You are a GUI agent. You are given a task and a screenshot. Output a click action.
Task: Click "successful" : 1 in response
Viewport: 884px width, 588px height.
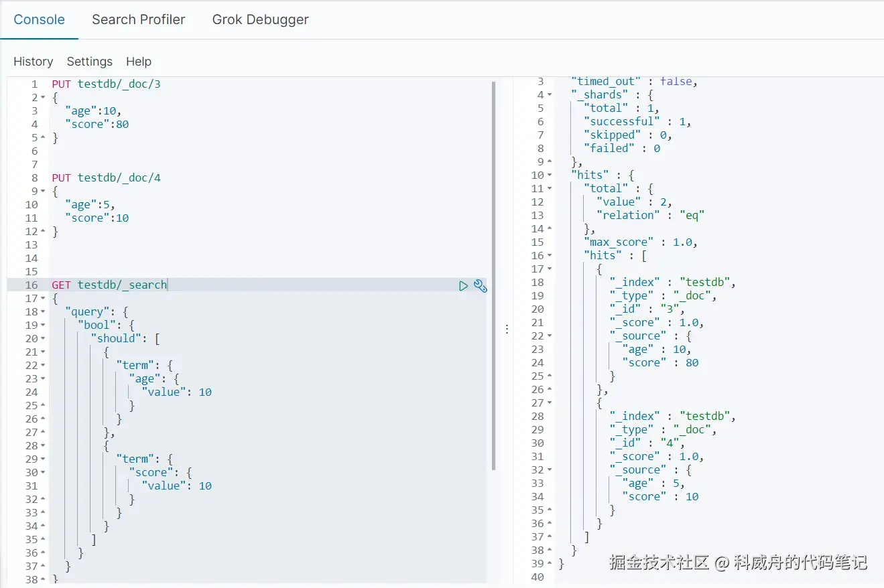(x=637, y=122)
